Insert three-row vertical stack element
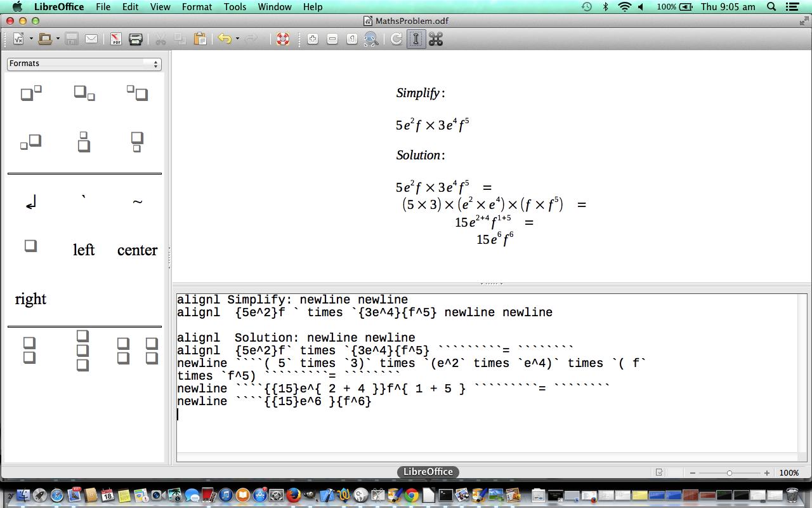812x508 pixels. click(x=82, y=350)
